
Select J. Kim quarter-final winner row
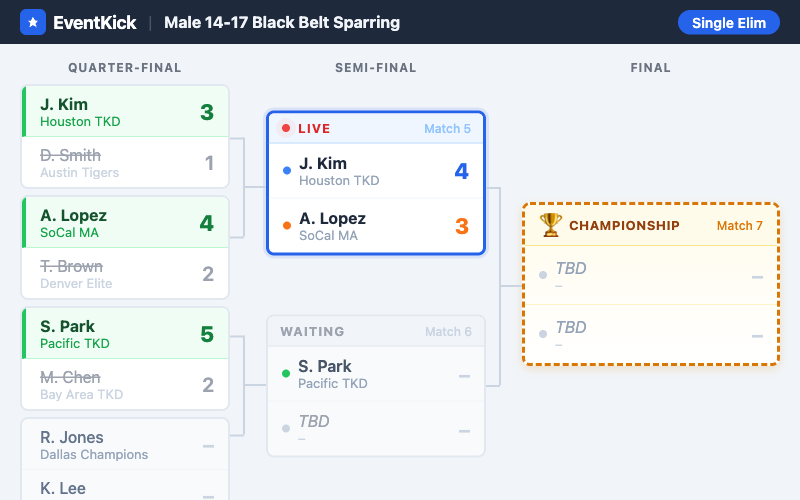pos(125,112)
